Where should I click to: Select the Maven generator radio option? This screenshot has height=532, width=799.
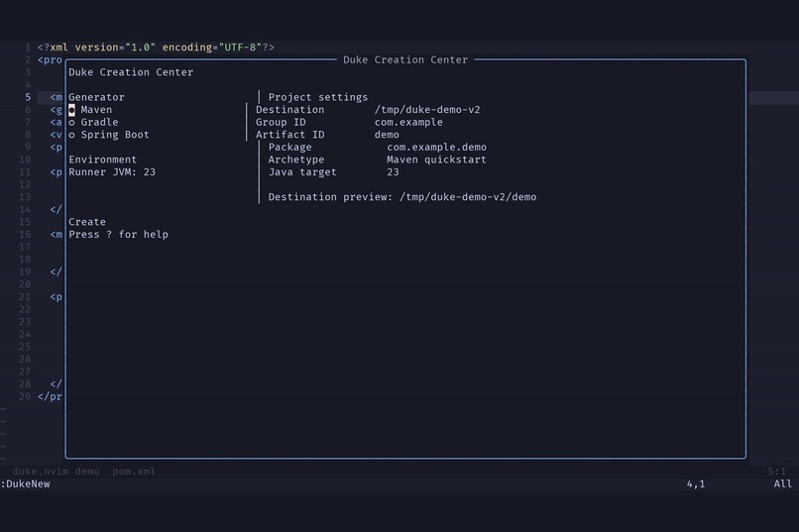90,109
